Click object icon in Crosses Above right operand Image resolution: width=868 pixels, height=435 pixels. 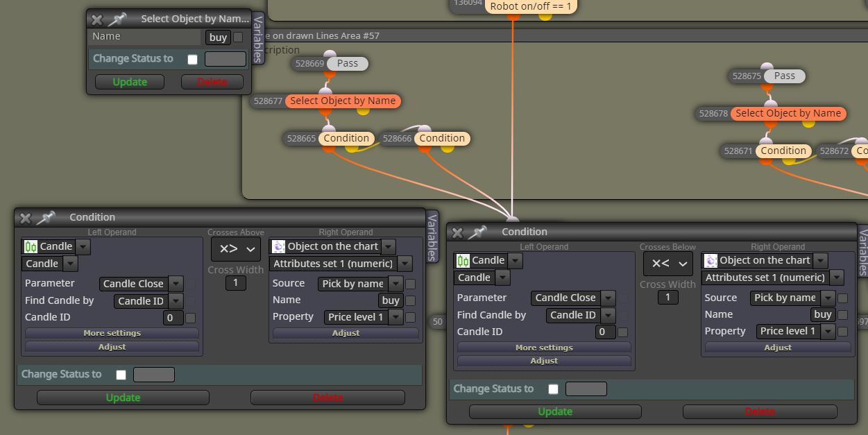pyautogui.click(x=278, y=246)
